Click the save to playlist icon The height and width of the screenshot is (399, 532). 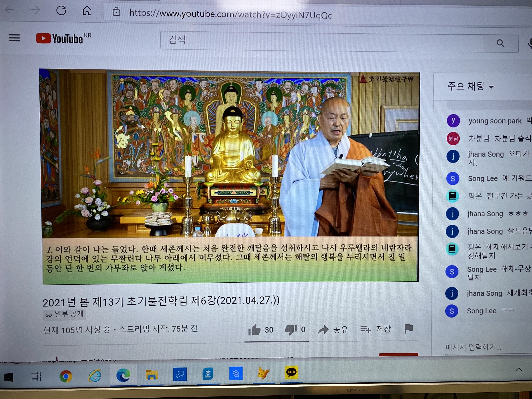366,329
